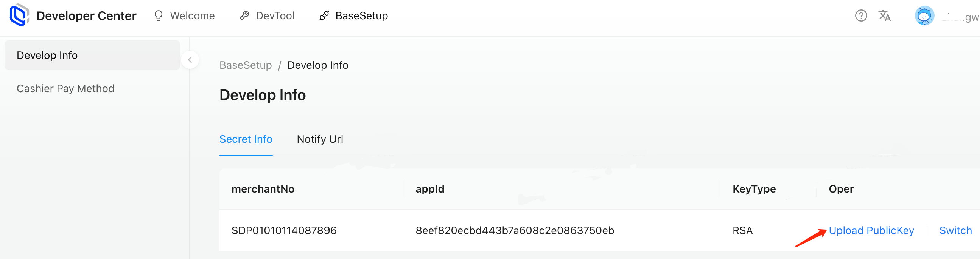Screen dimensions: 980x259
Task: Click the Developer Center logo icon
Action: [19, 15]
